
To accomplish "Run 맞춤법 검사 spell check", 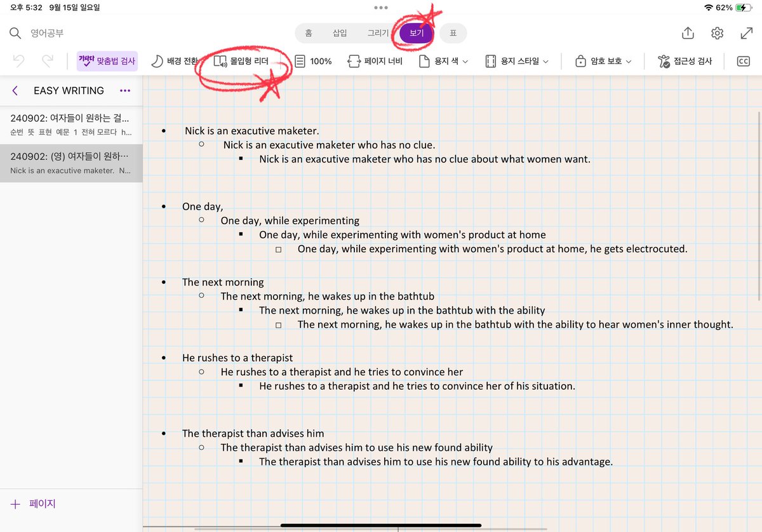I will click(107, 61).
